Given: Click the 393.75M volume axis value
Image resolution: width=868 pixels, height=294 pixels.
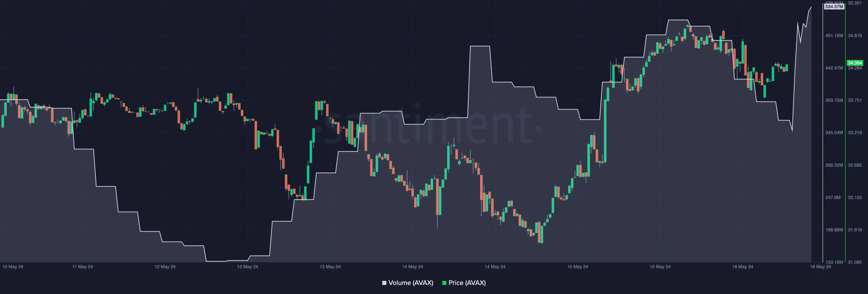Looking at the screenshot, I should (834, 100).
